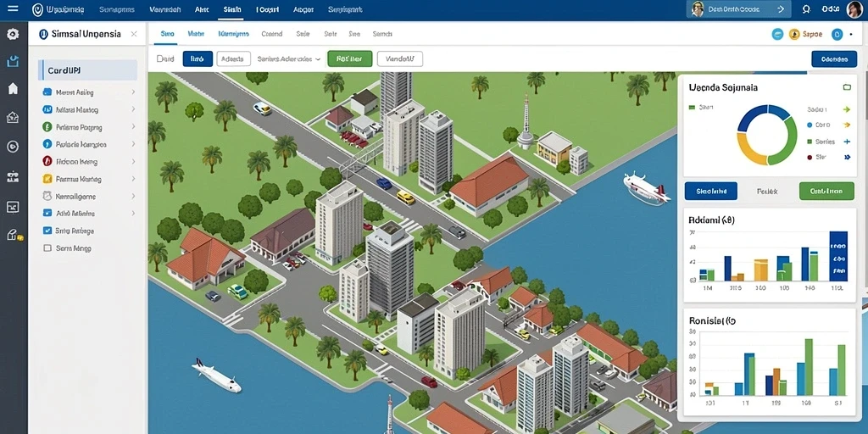Expand the Nemrallgeme row chevron
The image size is (868, 434).
coord(133,197)
